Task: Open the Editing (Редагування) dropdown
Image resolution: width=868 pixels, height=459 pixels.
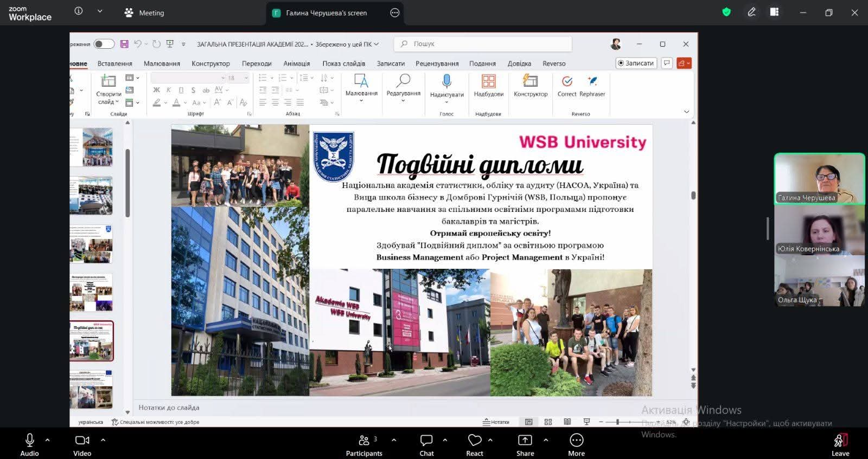Action: click(403, 101)
